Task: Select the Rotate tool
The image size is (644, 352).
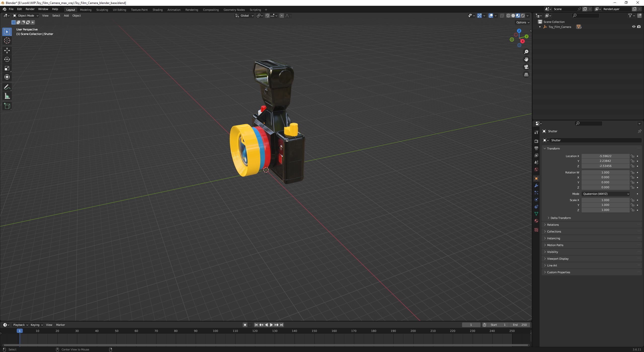Action: pos(7,59)
